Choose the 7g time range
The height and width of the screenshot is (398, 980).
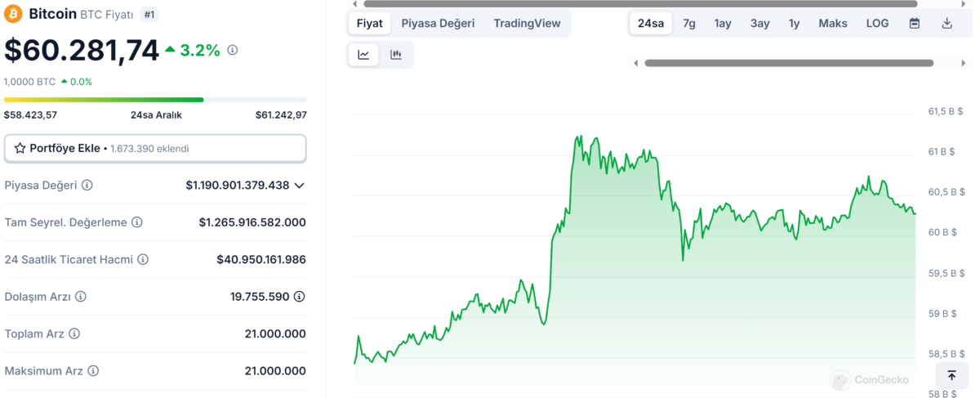coord(689,24)
